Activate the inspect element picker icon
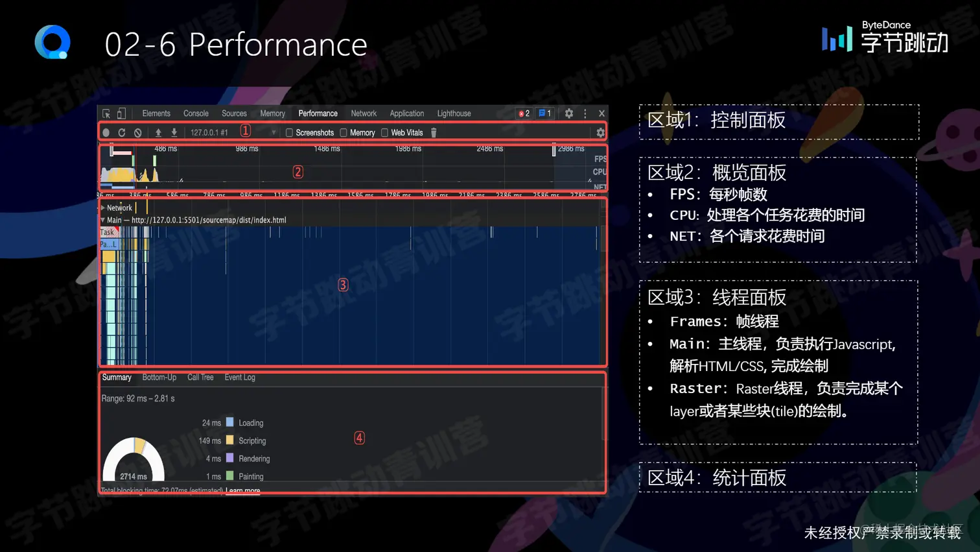The image size is (980, 552). click(106, 114)
